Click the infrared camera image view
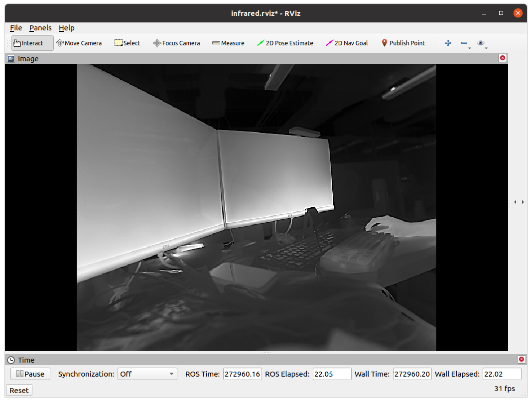Viewport: 532px width, 402px height. [x=256, y=207]
